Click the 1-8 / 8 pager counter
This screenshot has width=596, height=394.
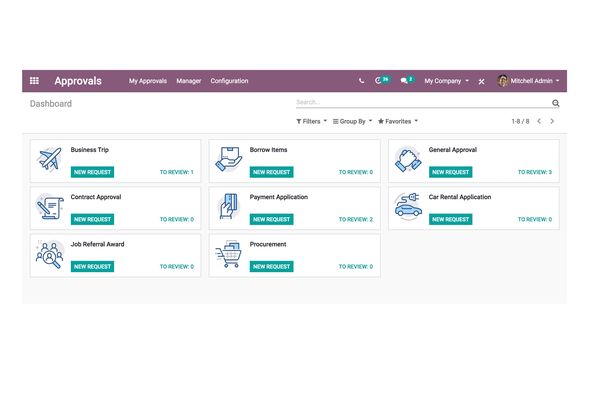point(520,121)
